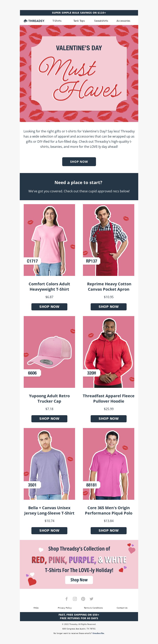Select Sweatshirts in navigation
This screenshot has height=644, width=158.
click(x=101, y=21)
